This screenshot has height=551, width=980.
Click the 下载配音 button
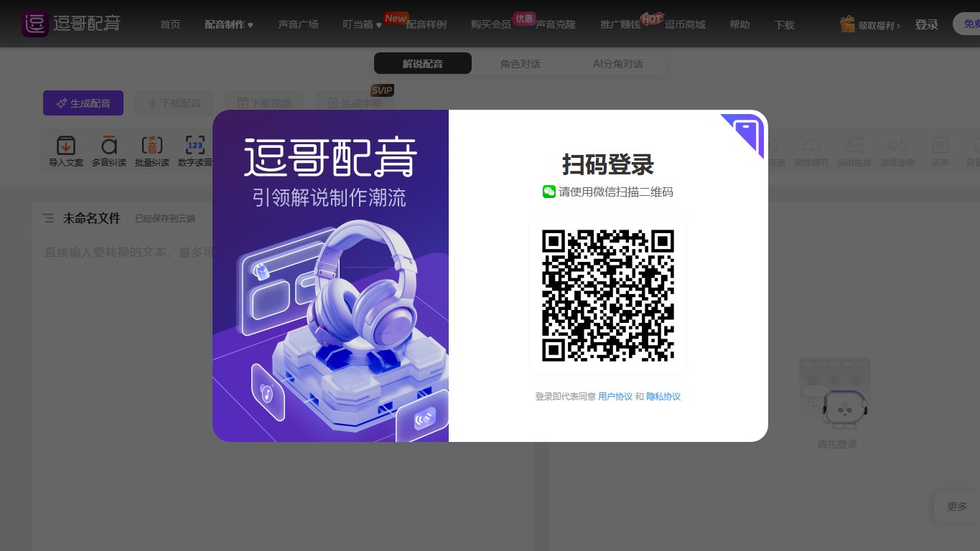pos(174,103)
